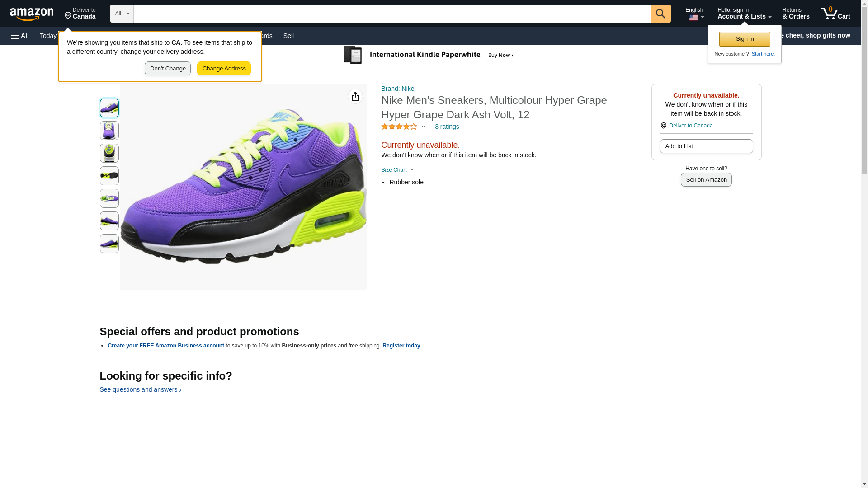Open the Add to List dropdown

pos(706,146)
